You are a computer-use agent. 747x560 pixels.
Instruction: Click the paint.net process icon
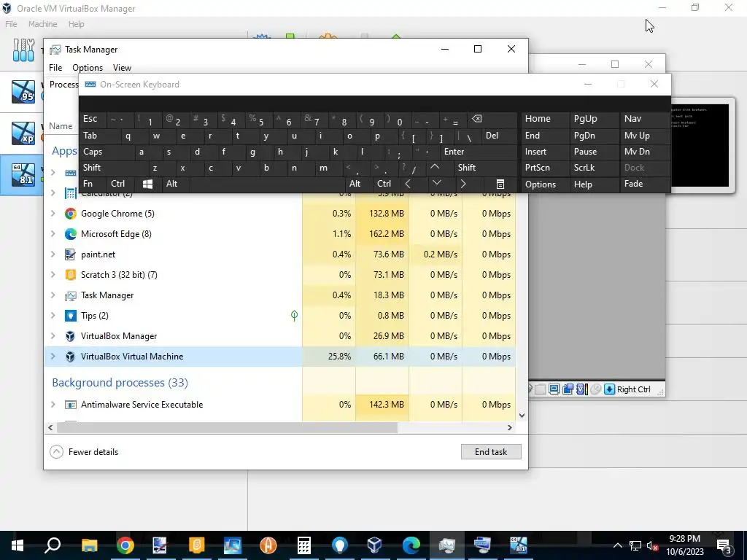click(x=71, y=254)
